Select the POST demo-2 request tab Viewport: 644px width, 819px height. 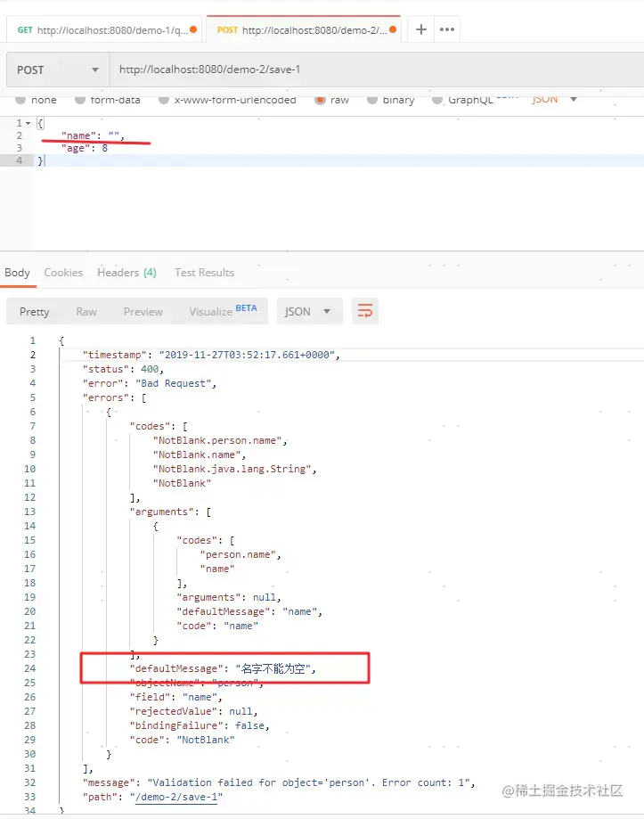[304, 29]
